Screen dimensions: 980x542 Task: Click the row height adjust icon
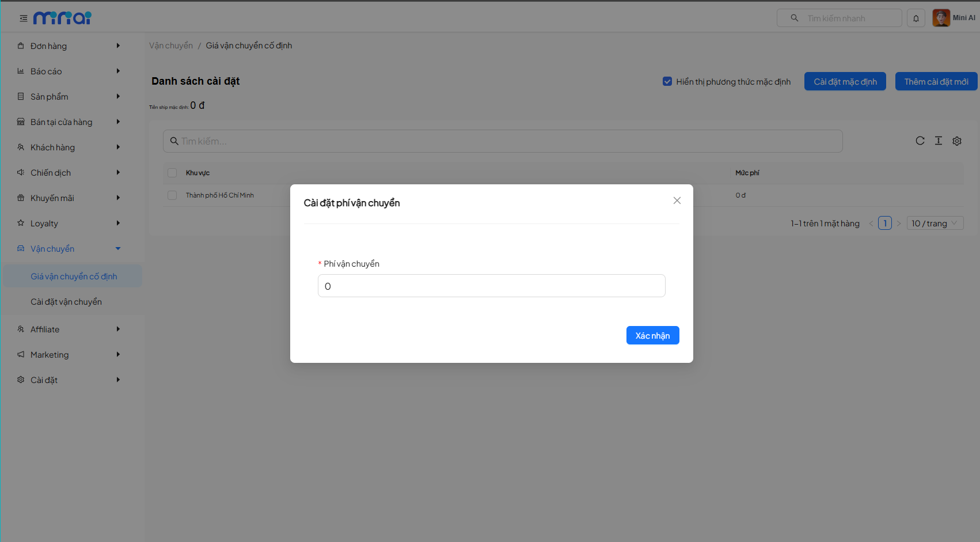point(939,141)
